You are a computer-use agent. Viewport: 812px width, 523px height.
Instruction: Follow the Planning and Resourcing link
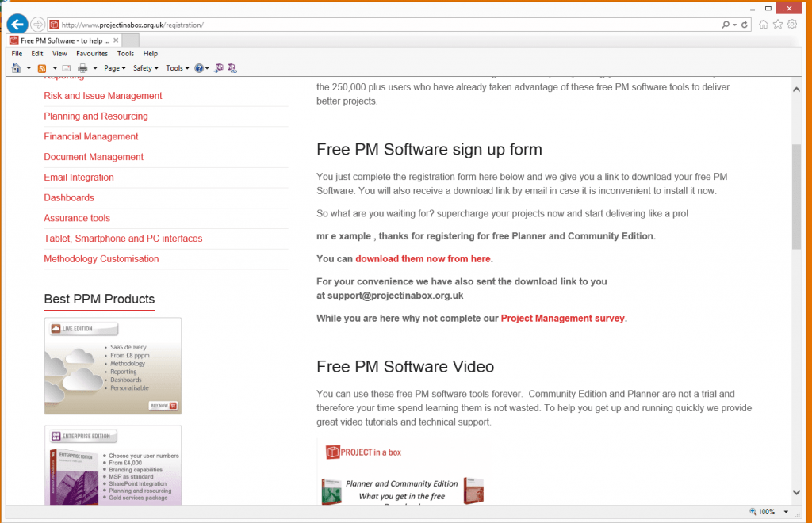pos(96,116)
